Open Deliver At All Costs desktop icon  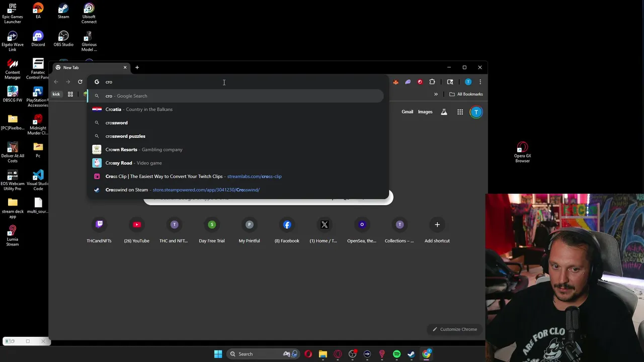point(13,152)
